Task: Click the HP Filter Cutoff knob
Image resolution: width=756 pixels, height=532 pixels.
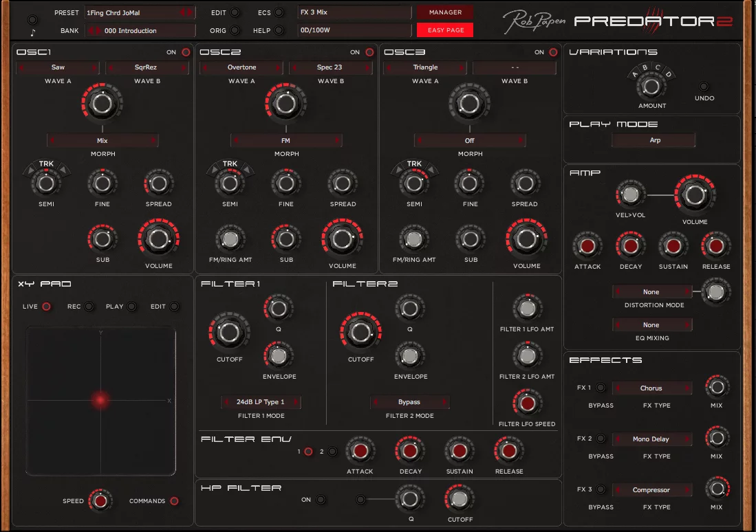Action: [459, 499]
